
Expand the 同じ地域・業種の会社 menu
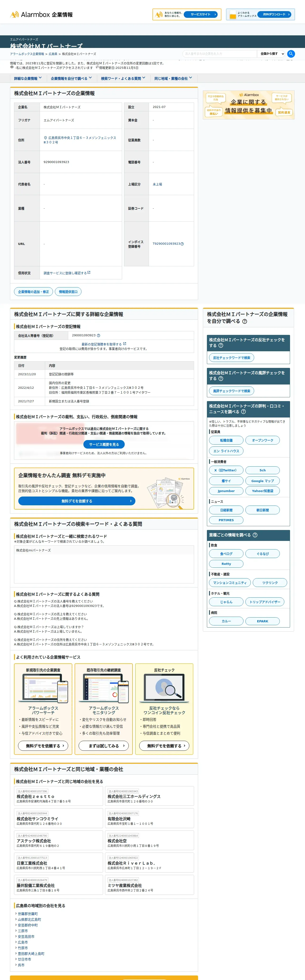pyautogui.click(x=173, y=78)
